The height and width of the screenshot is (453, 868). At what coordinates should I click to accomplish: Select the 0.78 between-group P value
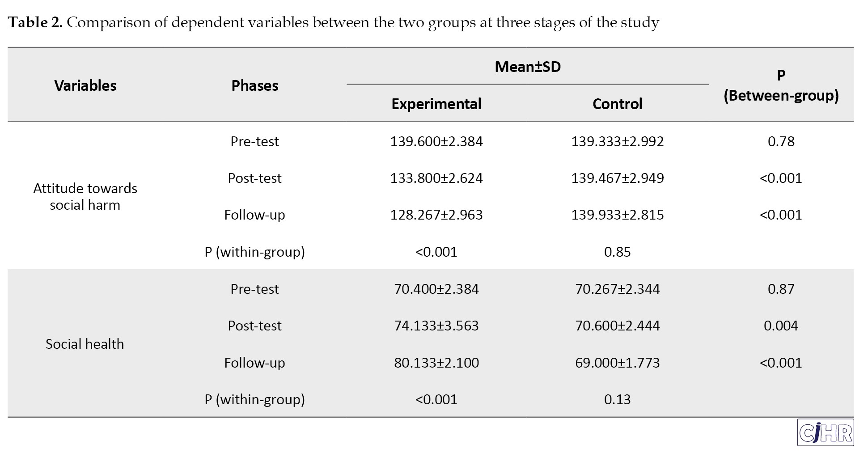pos(781,141)
